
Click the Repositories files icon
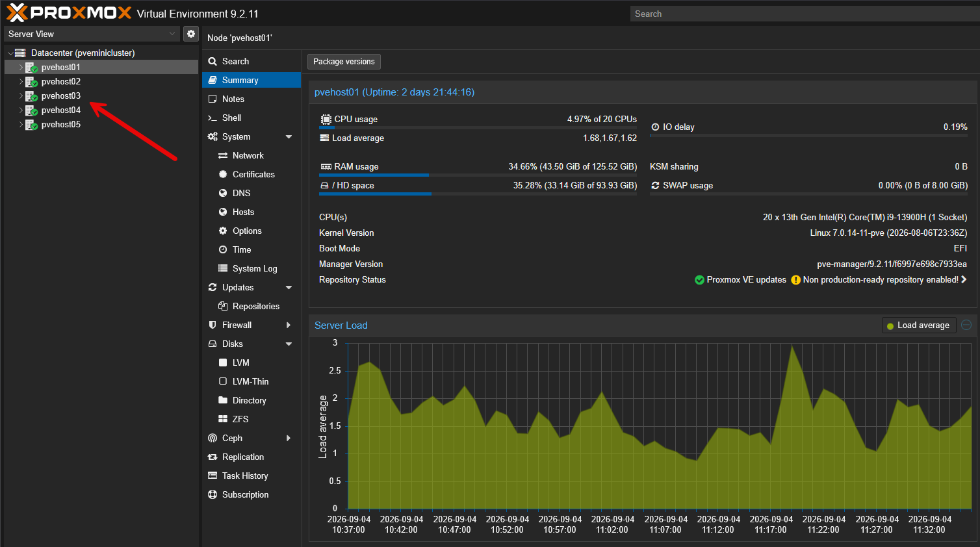click(223, 306)
